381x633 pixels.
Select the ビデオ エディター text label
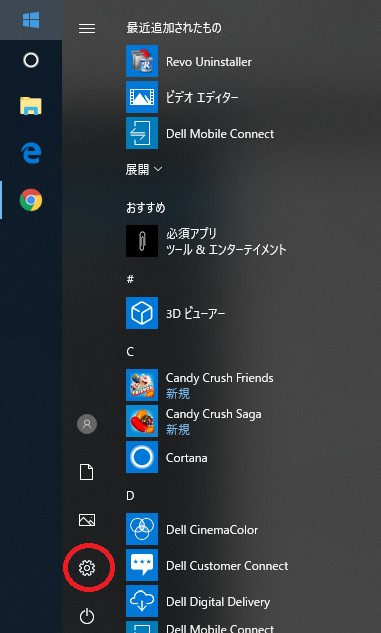(202, 98)
